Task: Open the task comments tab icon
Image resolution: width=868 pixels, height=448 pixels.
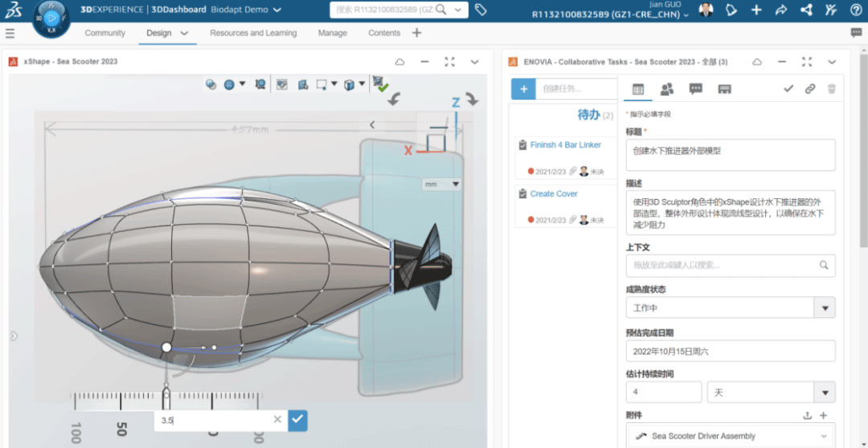Action: (x=695, y=89)
